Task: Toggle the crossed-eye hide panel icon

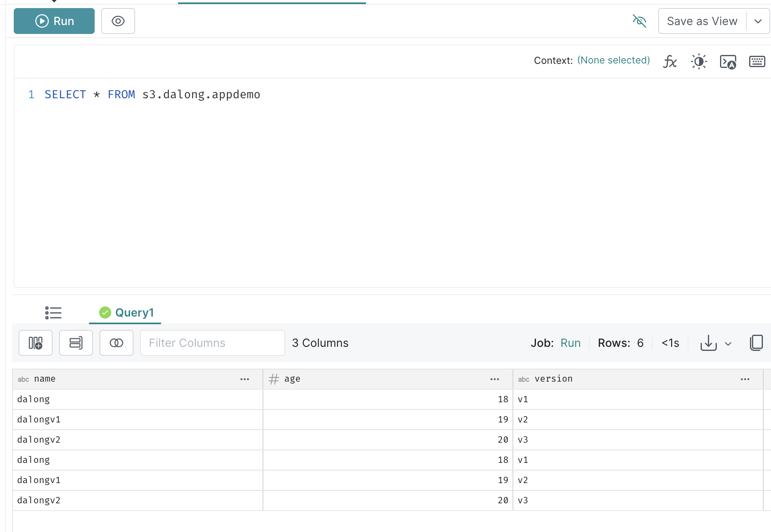Action: tap(640, 21)
